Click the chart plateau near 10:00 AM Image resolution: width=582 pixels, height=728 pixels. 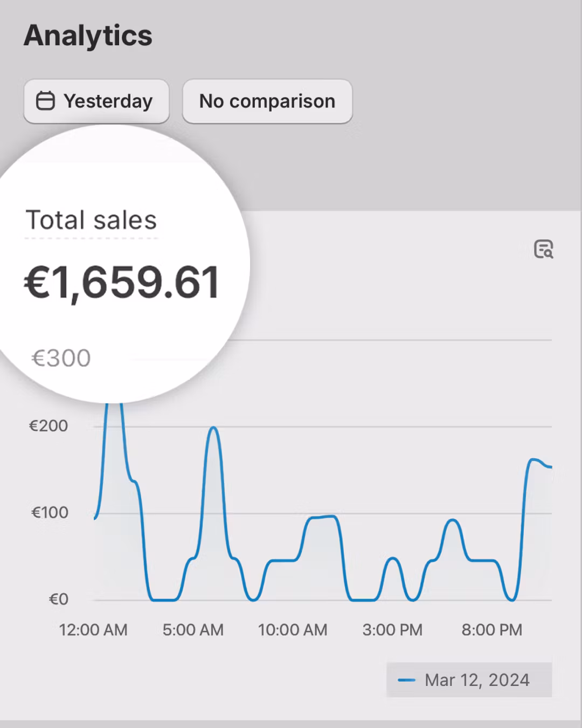coord(322,517)
